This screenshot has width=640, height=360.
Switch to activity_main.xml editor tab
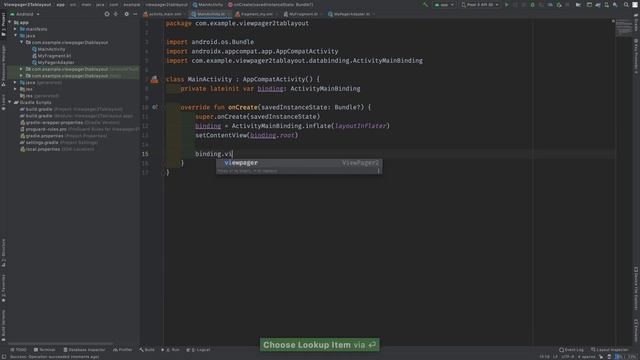click(x=164, y=14)
